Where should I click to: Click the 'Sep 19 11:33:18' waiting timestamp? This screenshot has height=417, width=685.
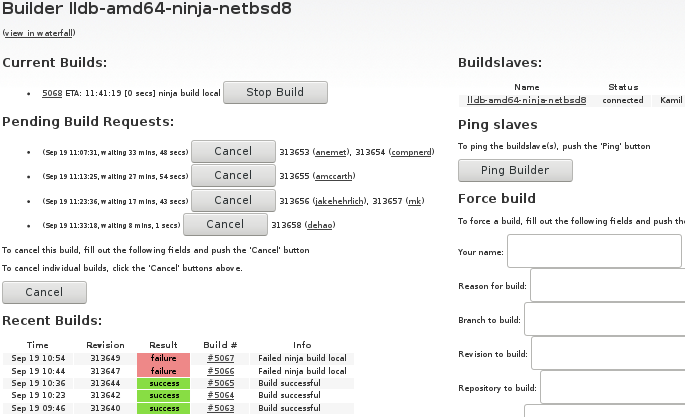(x=111, y=226)
